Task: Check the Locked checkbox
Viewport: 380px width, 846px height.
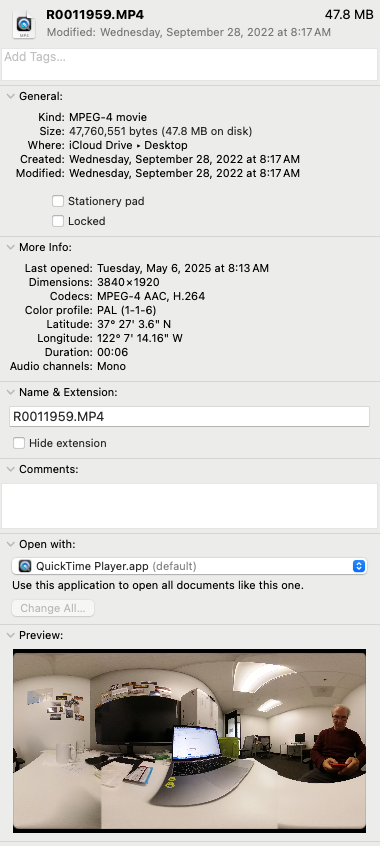Action: click(58, 221)
